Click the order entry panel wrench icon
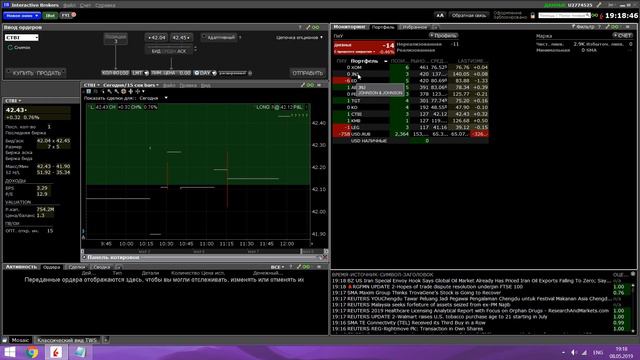This screenshot has height=360, width=640. (x=308, y=27)
